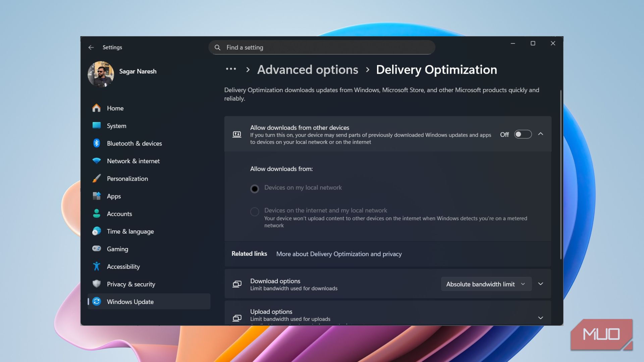
Task: Open the breadcrumb ellipsis menu
Action: point(231,69)
